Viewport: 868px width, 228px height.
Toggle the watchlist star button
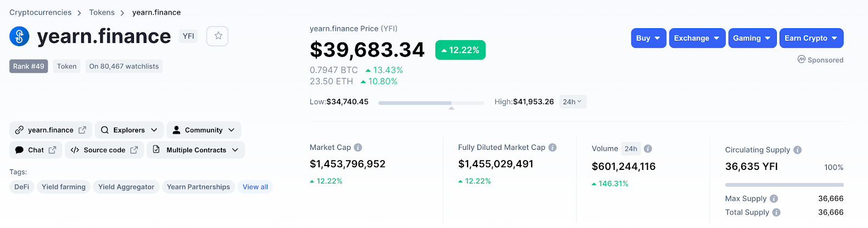click(218, 36)
